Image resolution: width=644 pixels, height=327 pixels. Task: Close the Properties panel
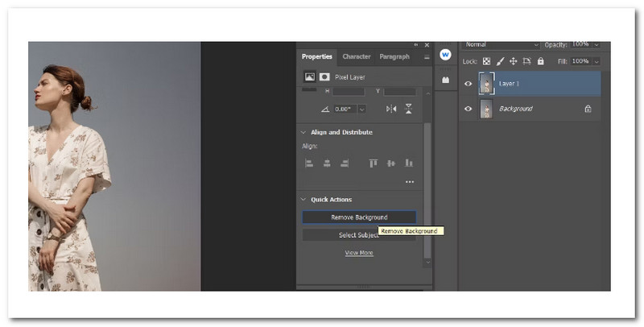tap(427, 45)
